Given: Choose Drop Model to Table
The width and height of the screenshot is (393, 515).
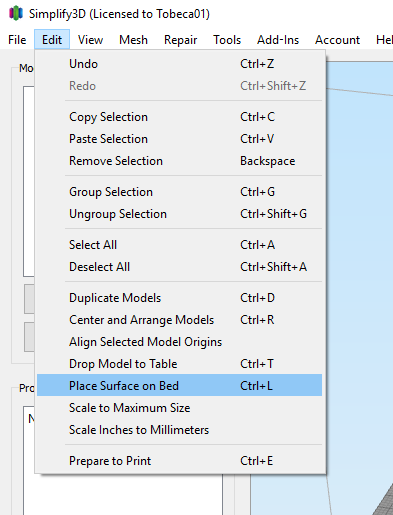Looking at the screenshot, I should coord(179,364).
